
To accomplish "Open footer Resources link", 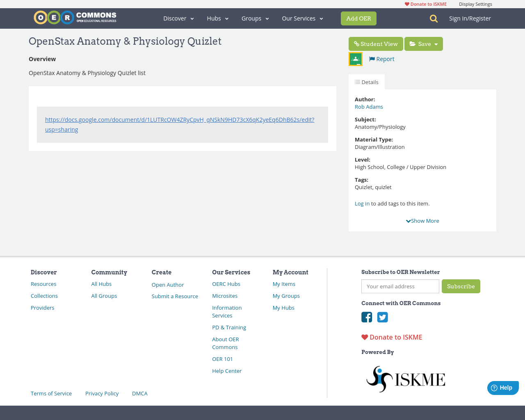I will click(43, 284).
